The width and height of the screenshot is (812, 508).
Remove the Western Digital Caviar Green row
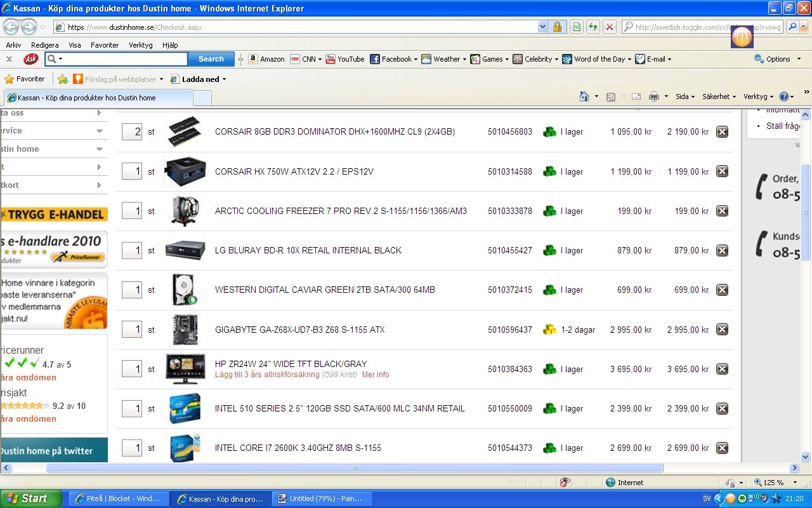point(722,290)
